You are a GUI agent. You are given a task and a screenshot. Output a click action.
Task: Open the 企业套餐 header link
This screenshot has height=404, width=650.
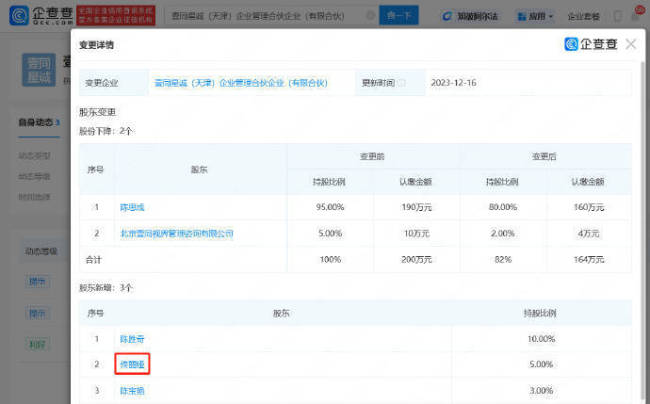tap(584, 17)
